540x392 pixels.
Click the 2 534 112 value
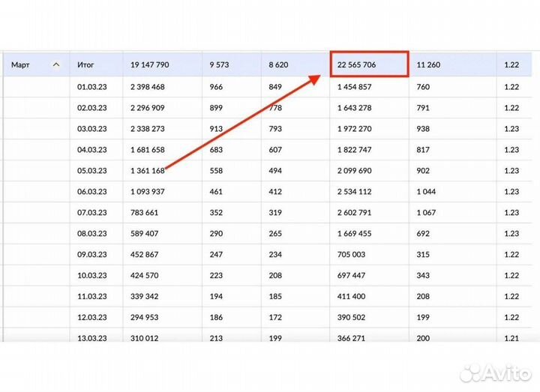[x=355, y=192]
